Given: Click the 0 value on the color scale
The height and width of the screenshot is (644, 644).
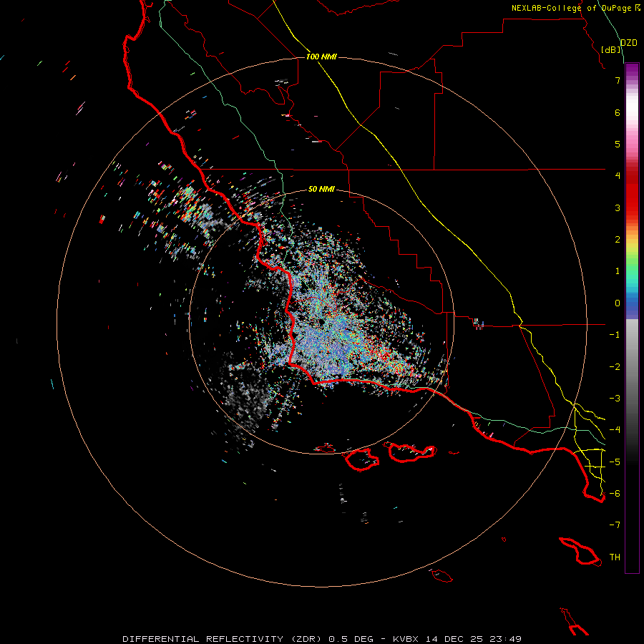Looking at the screenshot, I should tap(618, 303).
